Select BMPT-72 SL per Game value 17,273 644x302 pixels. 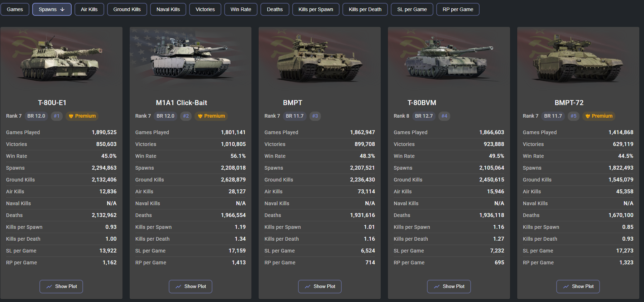(x=625, y=251)
